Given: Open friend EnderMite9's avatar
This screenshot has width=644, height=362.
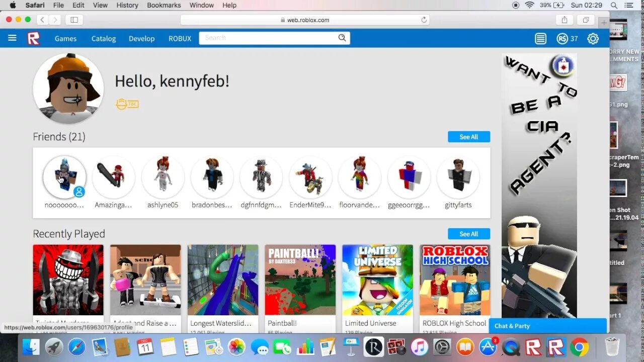Looking at the screenshot, I should pos(310,177).
